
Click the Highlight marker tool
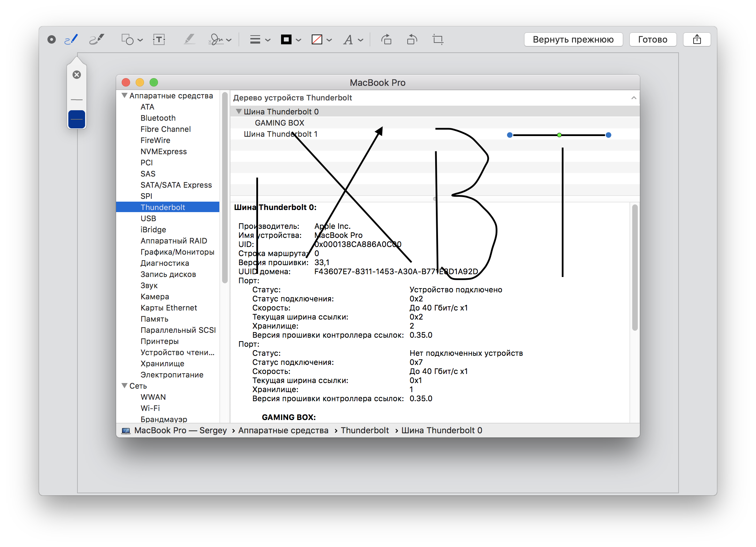point(189,39)
